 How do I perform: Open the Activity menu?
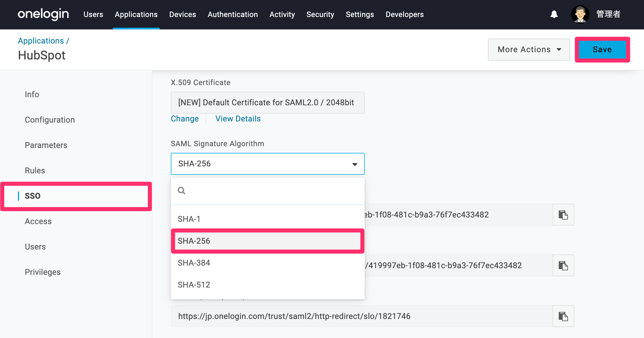(x=282, y=14)
